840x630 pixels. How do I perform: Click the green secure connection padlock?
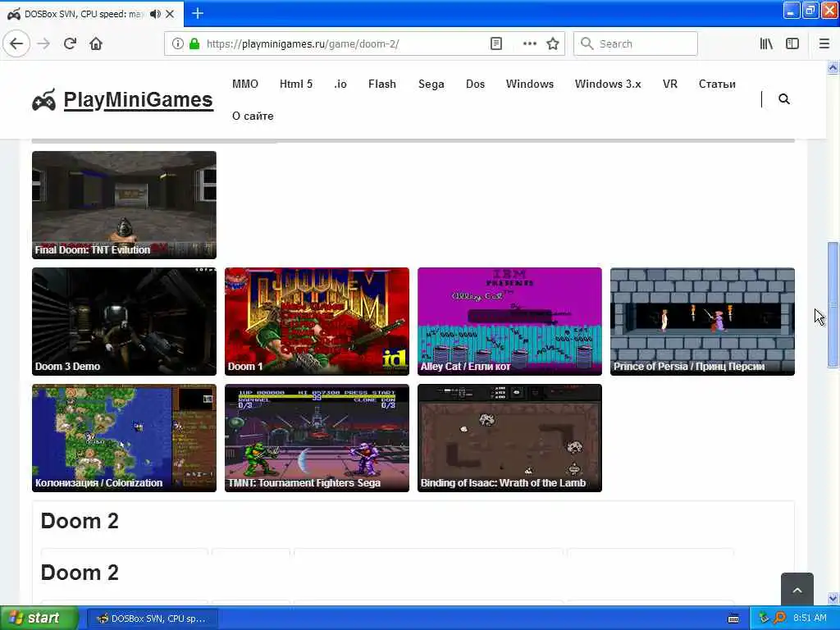(x=194, y=44)
